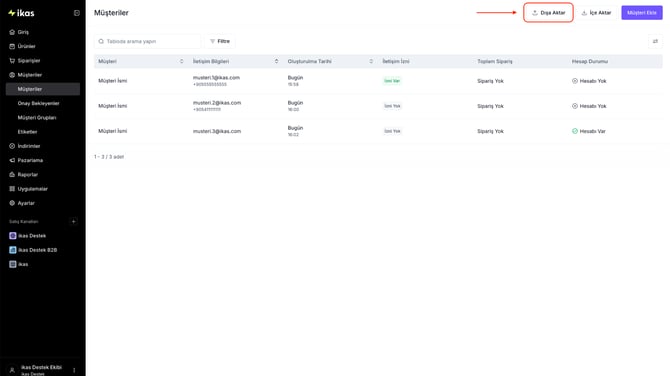Open the Filtre filter button
Screen dimensions: 670x376
220,41
